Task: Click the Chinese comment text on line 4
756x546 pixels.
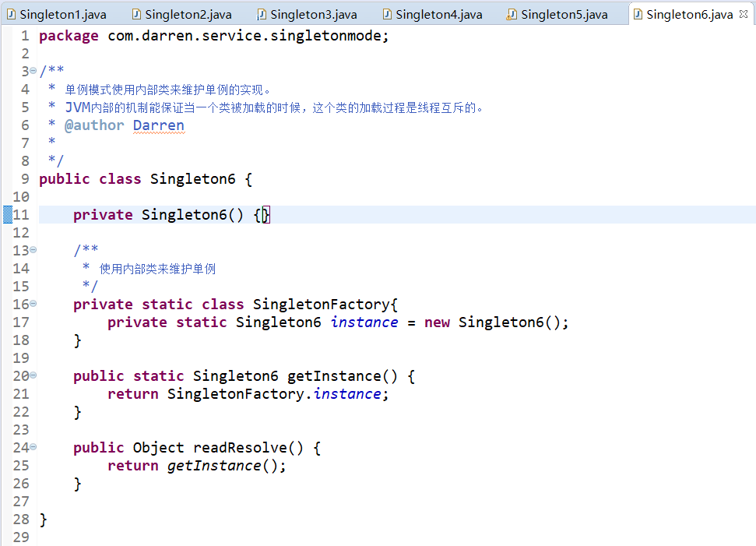Action: tap(167, 90)
